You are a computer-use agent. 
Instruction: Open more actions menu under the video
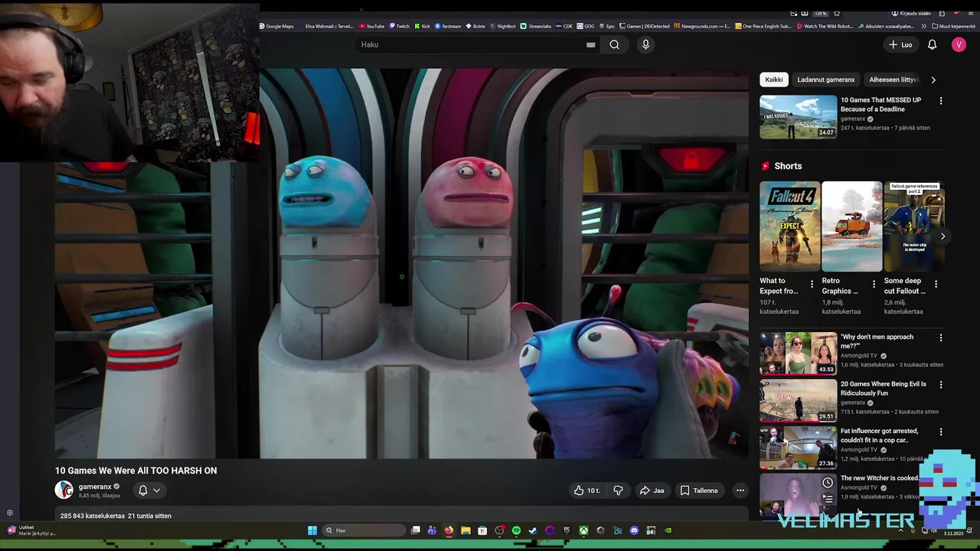[740, 491]
